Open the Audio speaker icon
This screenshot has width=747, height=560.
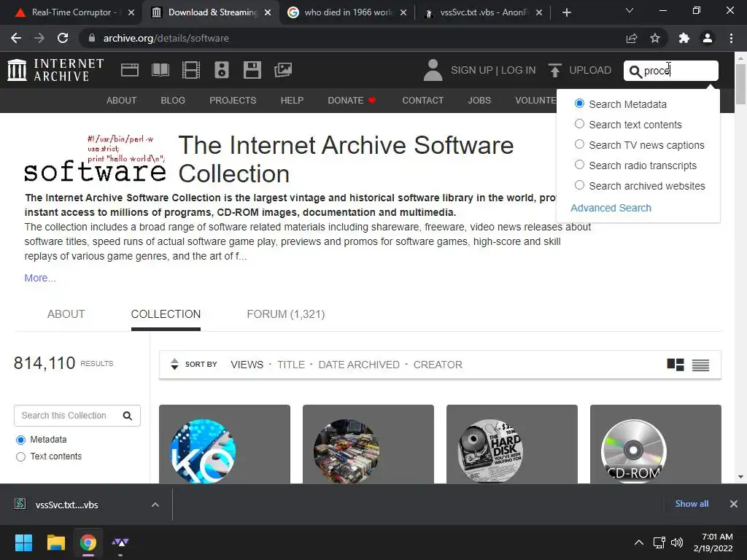click(x=222, y=70)
